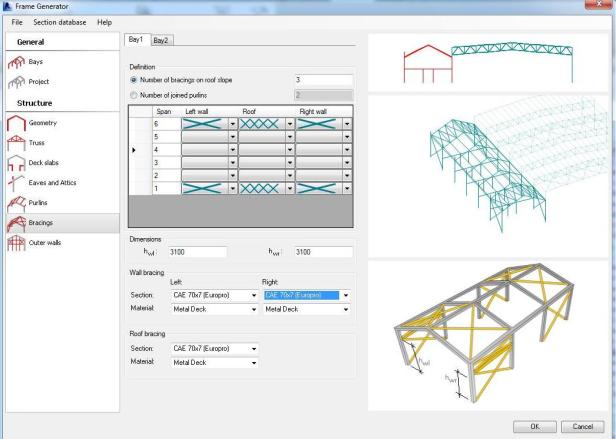Viewport: 616px width, 439px height.
Task: Click the OK button
Action: click(535, 426)
